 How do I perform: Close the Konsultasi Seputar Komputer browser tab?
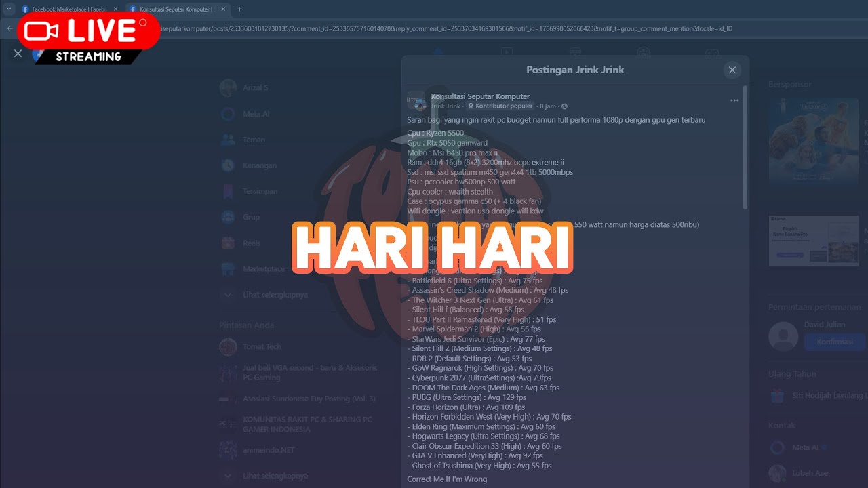tap(223, 9)
